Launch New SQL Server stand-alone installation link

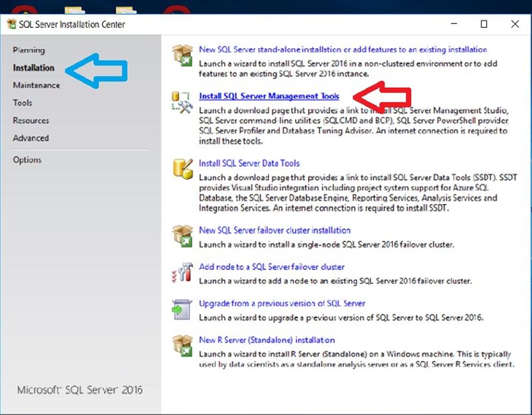[x=342, y=49]
